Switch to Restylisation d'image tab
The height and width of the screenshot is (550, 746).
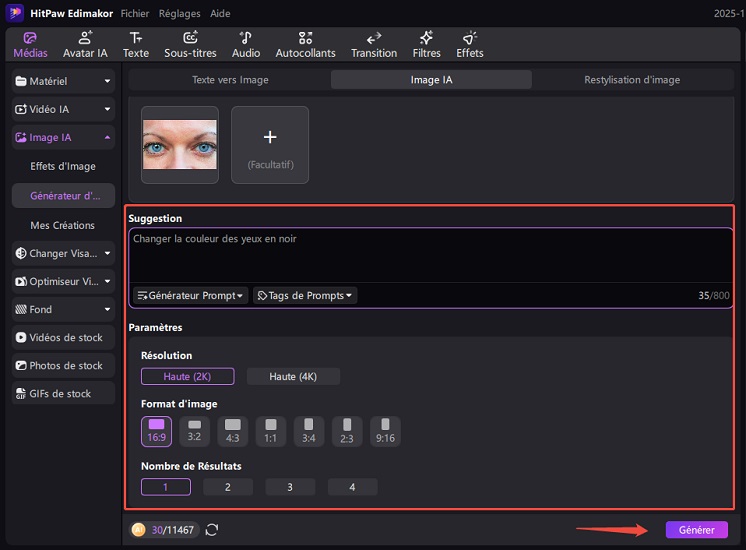click(632, 80)
